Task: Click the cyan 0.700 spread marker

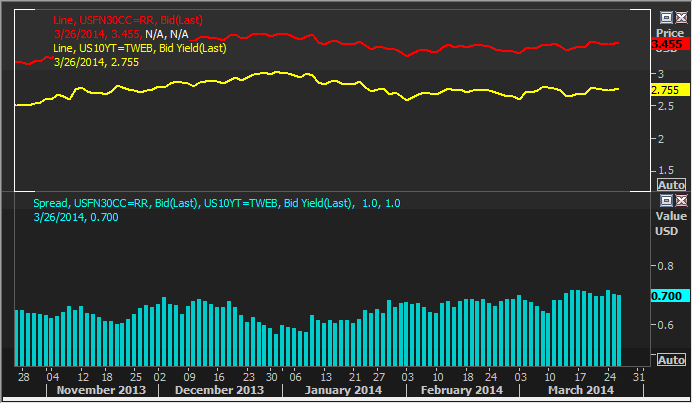Action: click(x=666, y=296)
